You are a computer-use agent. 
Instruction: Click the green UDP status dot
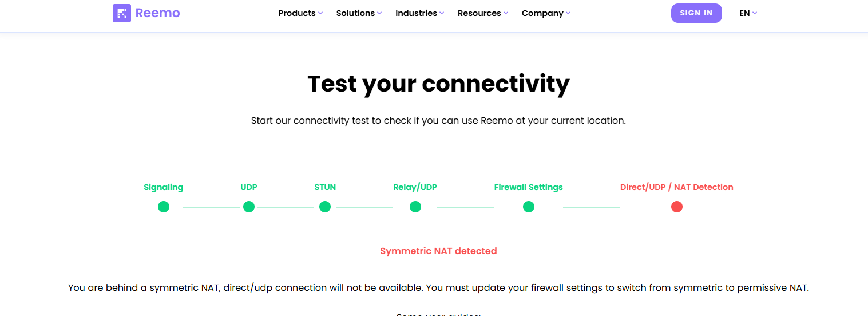249,207
